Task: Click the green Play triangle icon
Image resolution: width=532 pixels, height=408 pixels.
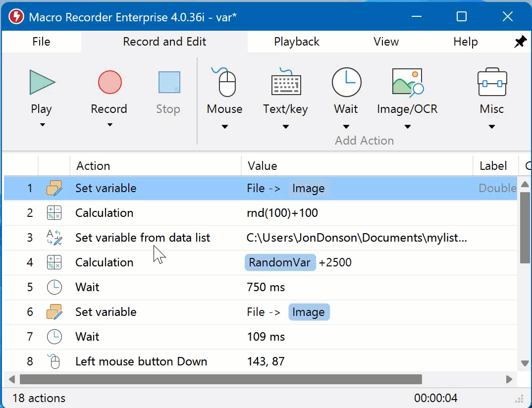Action: coord(41,82)
